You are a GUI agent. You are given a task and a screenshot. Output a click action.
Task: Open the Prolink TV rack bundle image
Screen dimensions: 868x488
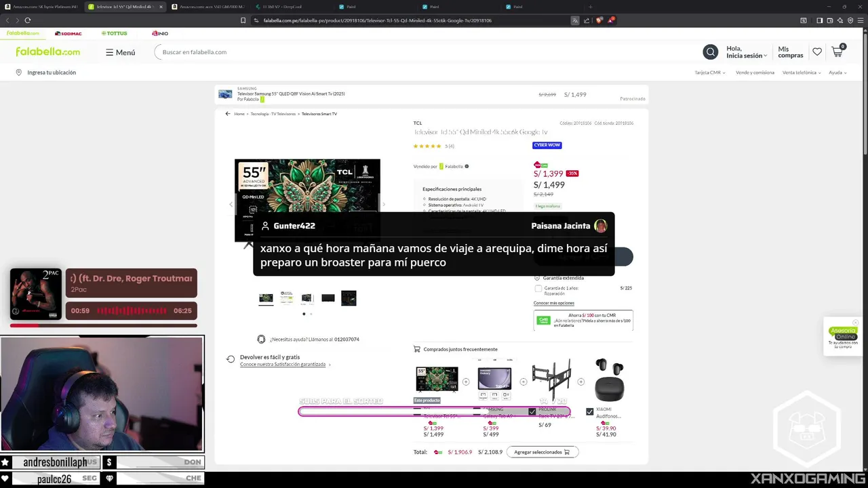click(x=551, y=380)
